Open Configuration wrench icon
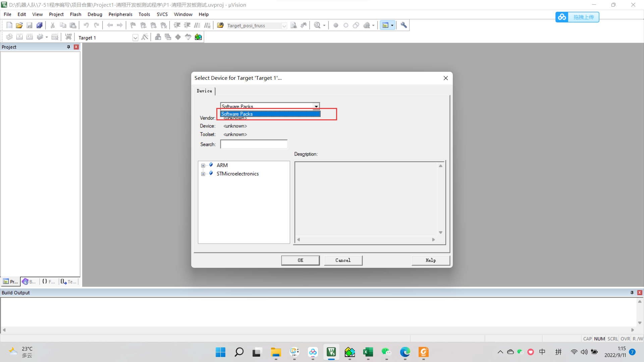Screen dimensions: 644x362 (x=404, y=25)
